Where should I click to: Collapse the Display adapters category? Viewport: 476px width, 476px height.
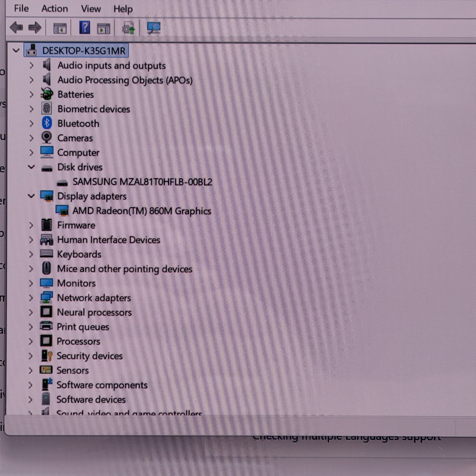point(31,196)
